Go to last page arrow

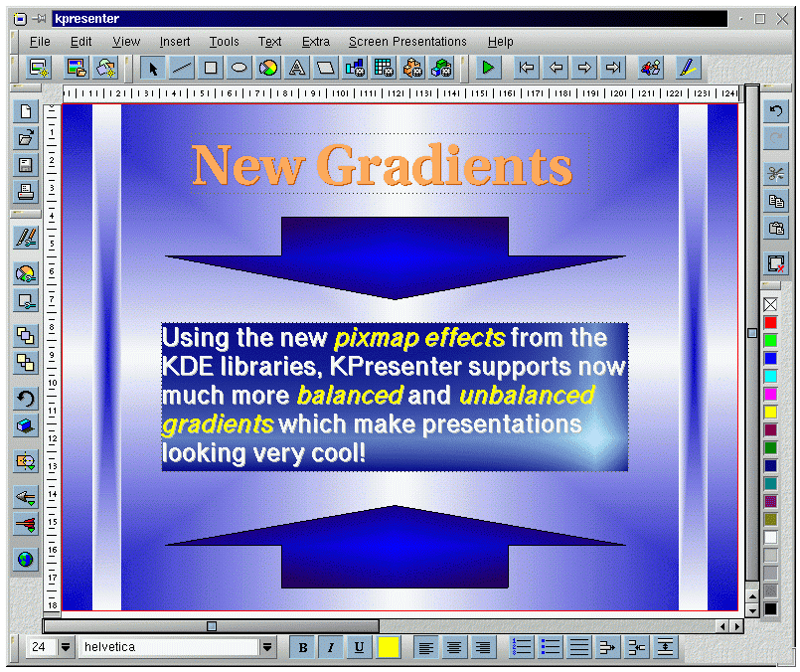613,68
